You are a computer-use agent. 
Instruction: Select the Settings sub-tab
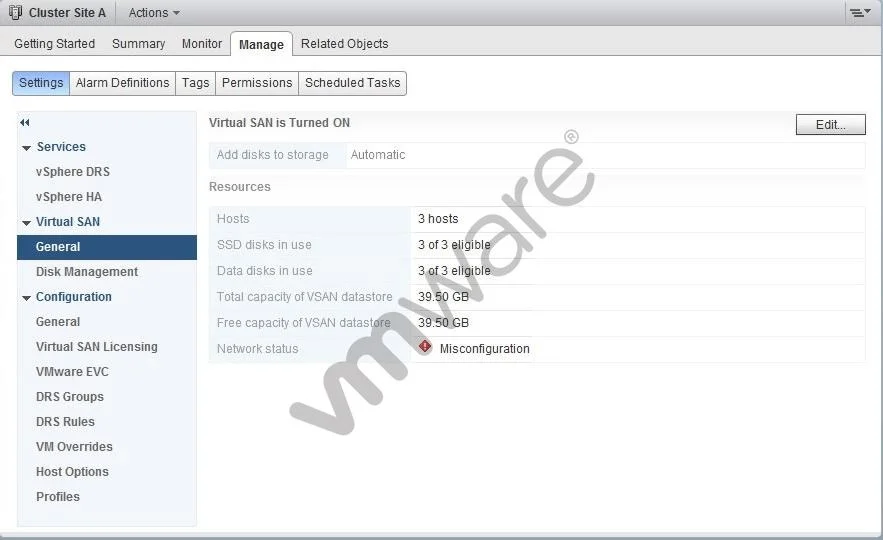[x=41, y=83]
